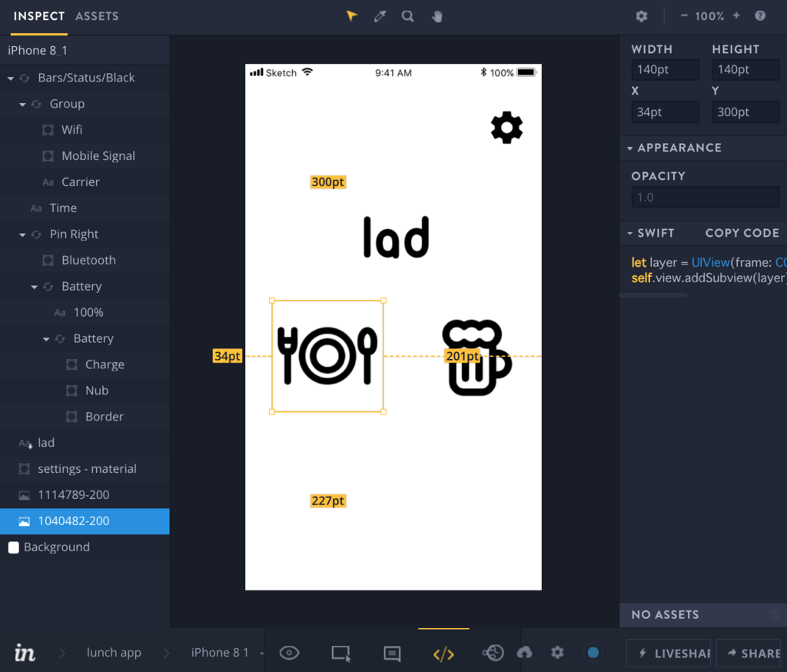The height and width of the screenshot is (672, 787).
Task: Select the Time text layer
Action: coord(85,208)
